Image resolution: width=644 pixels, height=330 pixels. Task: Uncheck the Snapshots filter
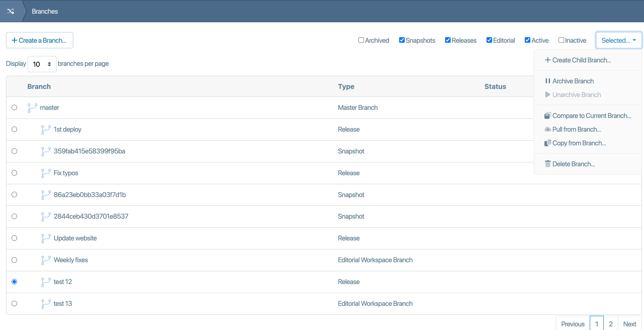(401, 40)
